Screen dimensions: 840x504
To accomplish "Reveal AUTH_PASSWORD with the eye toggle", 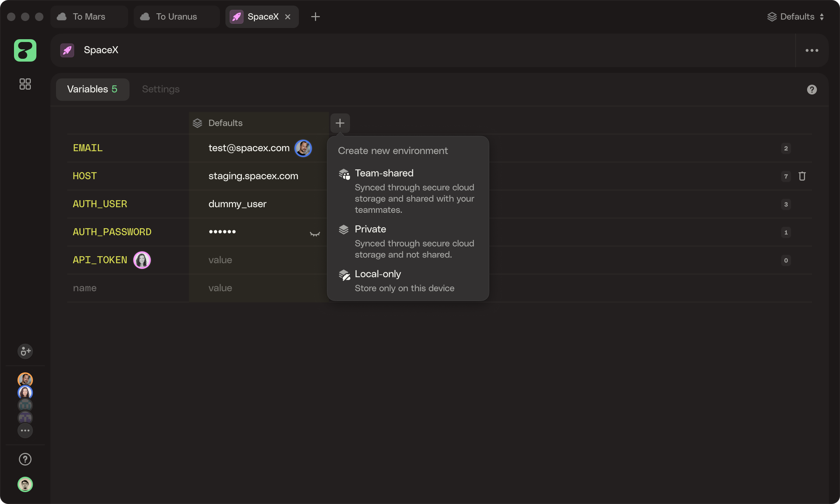I will (315, 233).
